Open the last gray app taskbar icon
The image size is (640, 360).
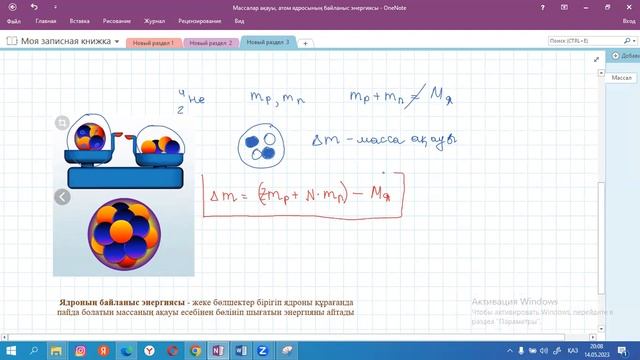pyautogui.click(x=287, y=351)
